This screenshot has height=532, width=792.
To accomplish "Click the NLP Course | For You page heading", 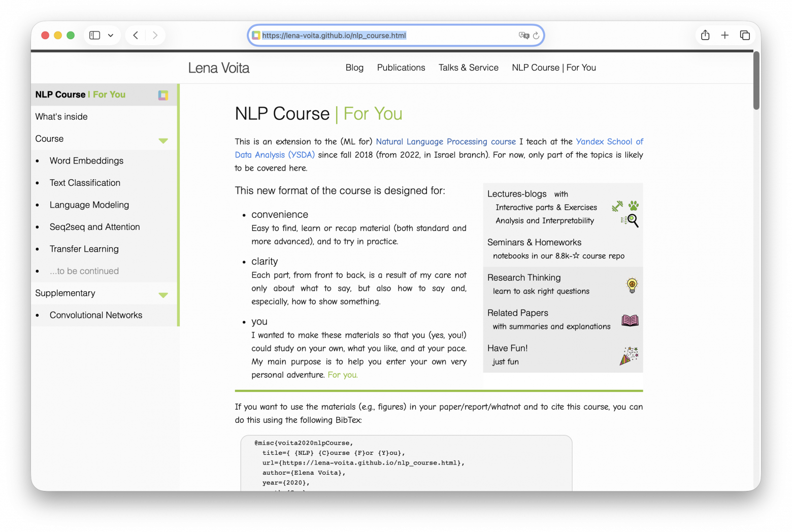I will click(318, 114).
